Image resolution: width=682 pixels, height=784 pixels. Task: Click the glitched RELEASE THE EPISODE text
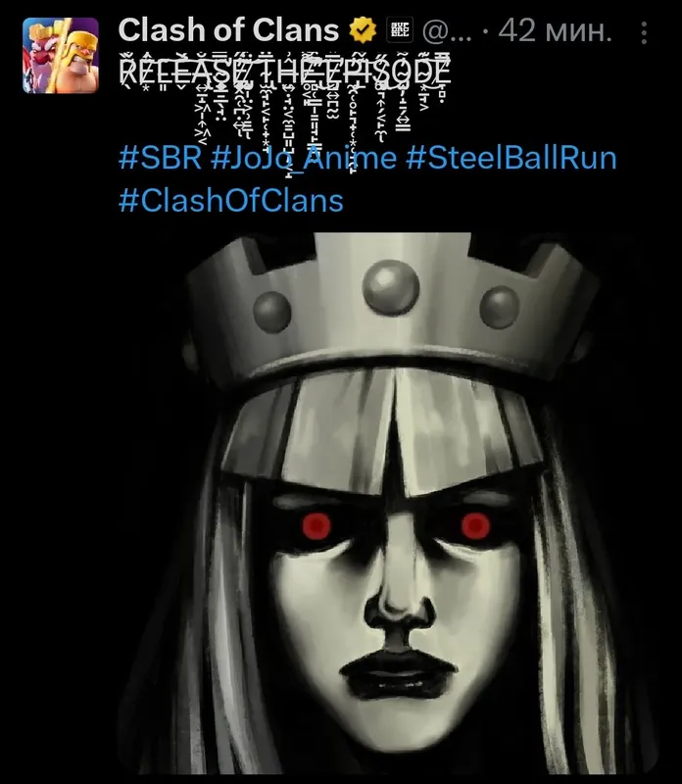click(x=285, y=71)
